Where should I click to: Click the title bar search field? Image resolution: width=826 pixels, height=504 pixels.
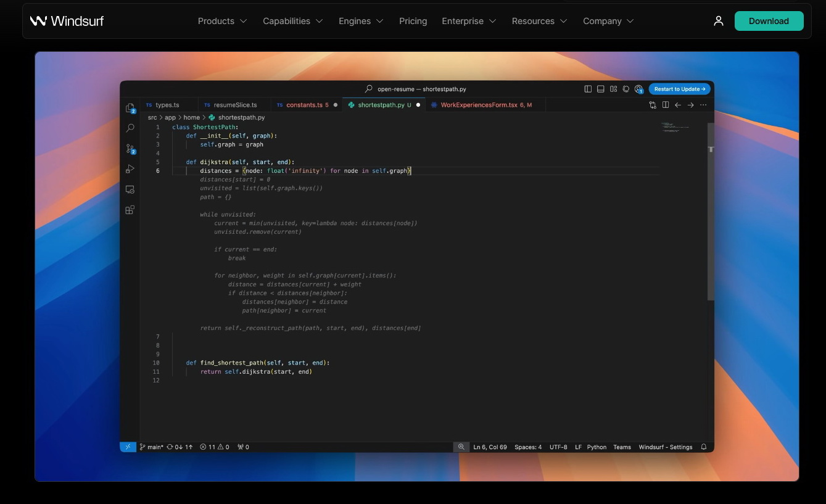tap(416, 89)
